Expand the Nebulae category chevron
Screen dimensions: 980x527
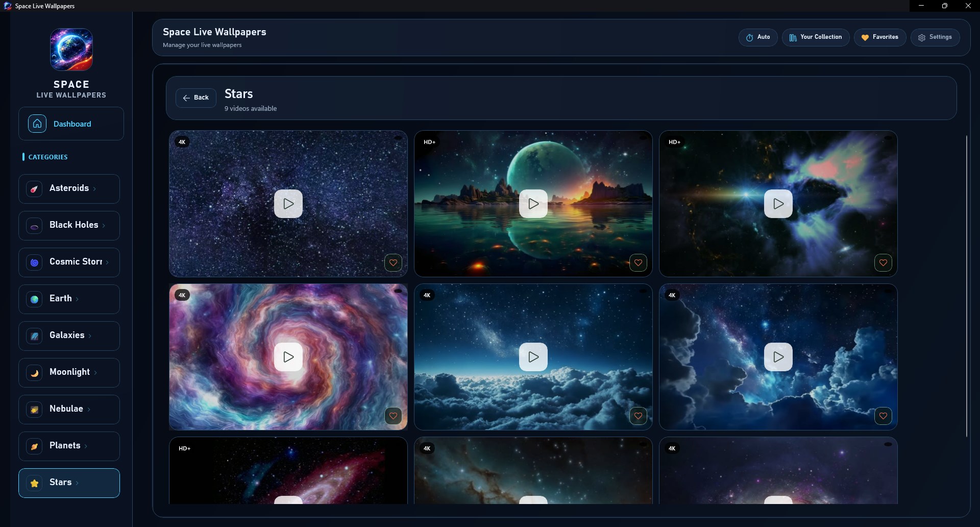[89, 410]
